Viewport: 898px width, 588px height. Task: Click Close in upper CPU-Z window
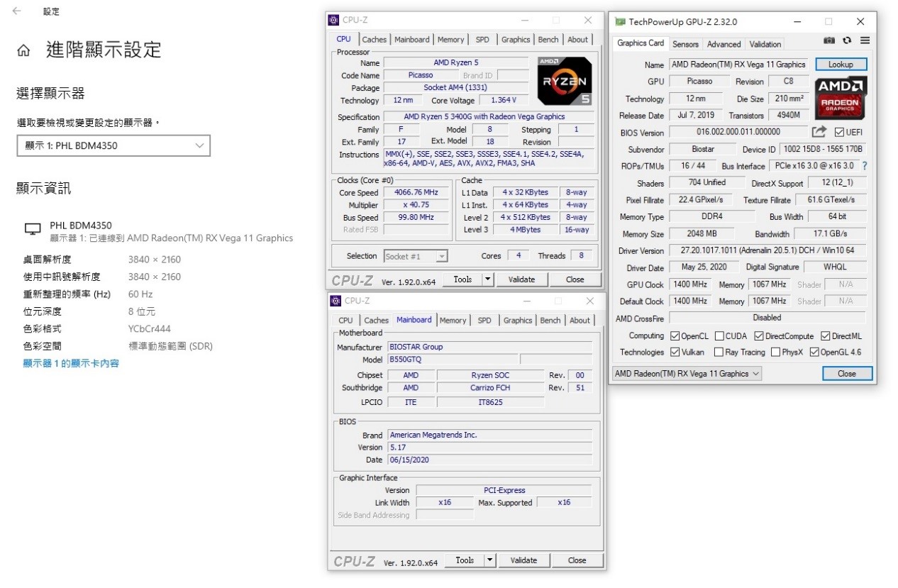click(575, 279)
